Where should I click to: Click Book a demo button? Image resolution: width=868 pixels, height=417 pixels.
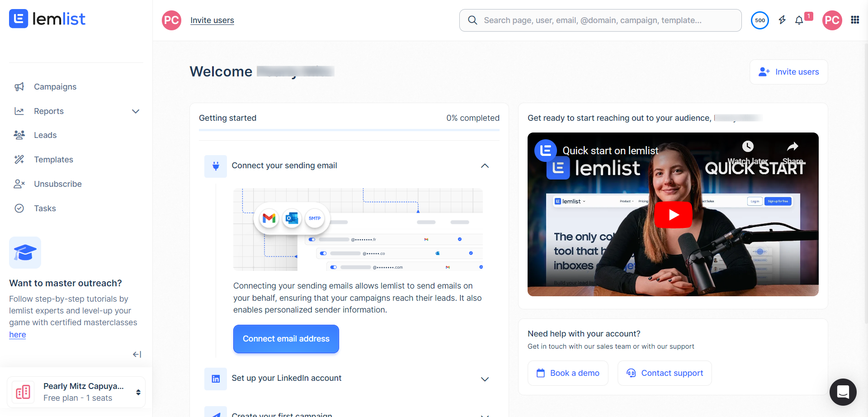[568, 373]
